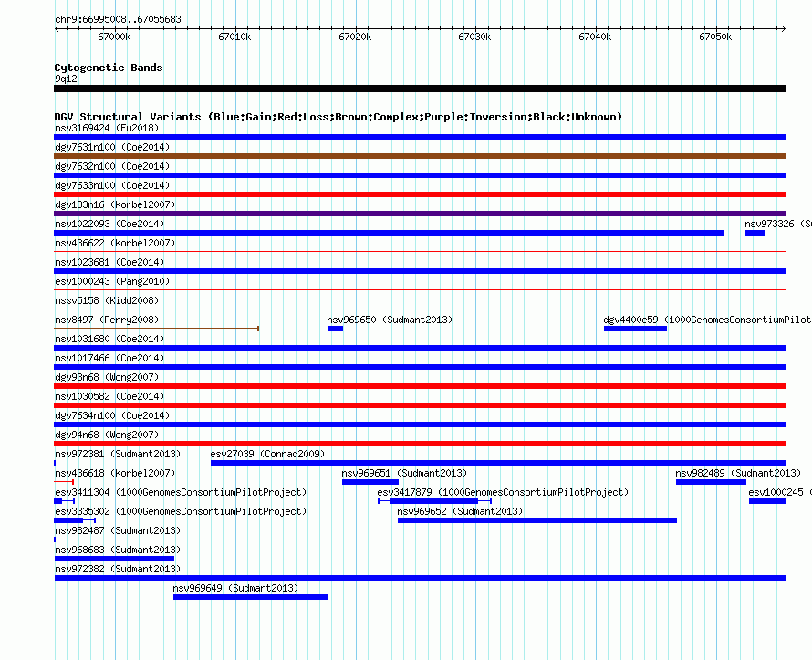Click the 67040k ruler tick label
Screen dimensions: 812x660
[595, 37]
